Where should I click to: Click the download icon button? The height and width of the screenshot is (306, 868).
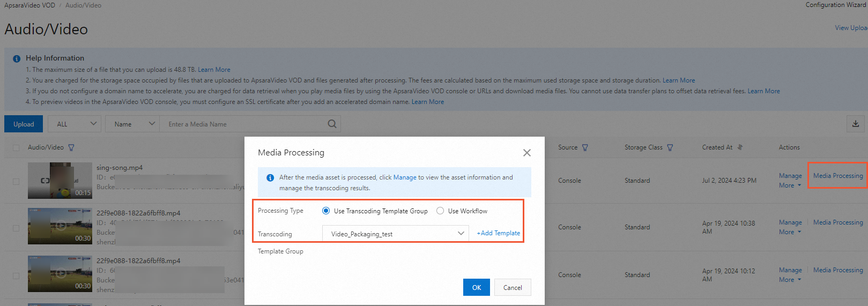point(856,124)
